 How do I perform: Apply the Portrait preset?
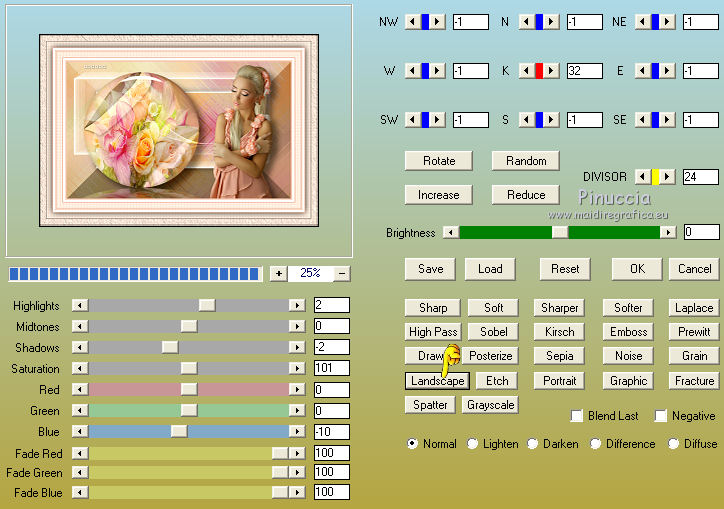(x=559, y=381)
